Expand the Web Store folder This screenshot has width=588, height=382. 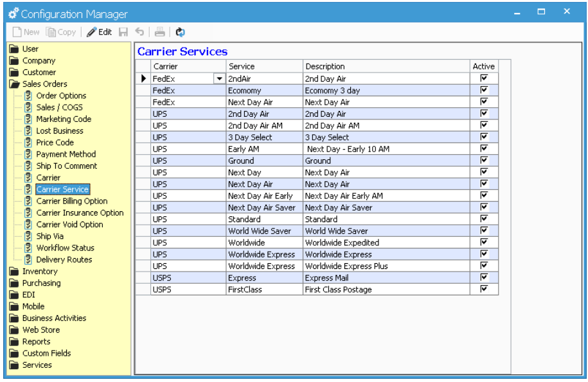coord(14,330)
